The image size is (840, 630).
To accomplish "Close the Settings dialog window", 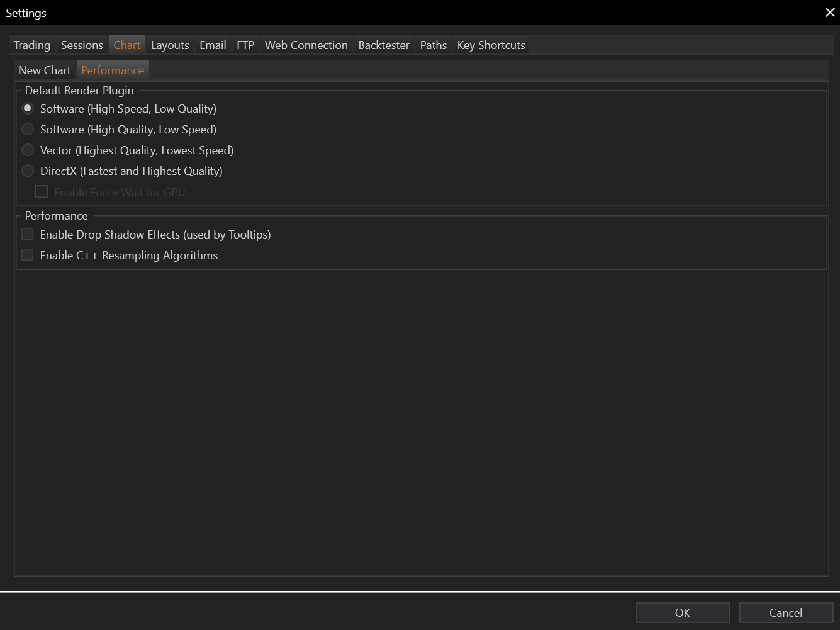I will pyautogui.click(x=829, y=13).
